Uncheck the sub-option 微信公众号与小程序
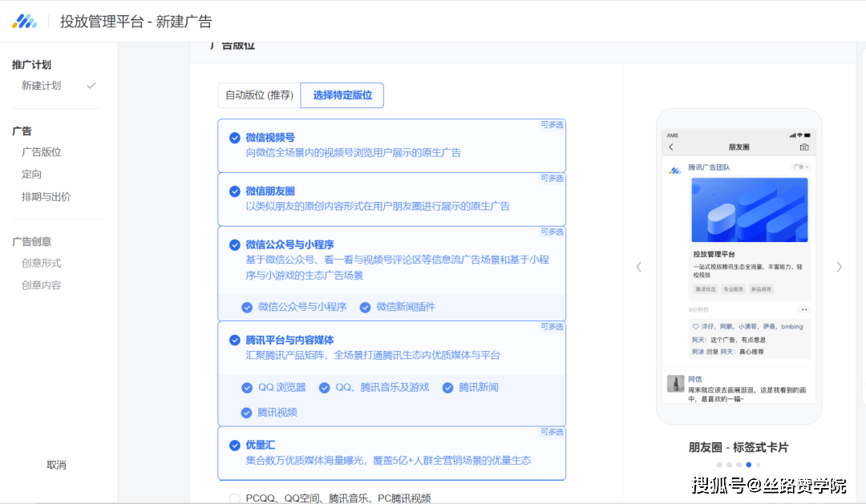Viewport: 866px width, 504px height. coord(247,308)
